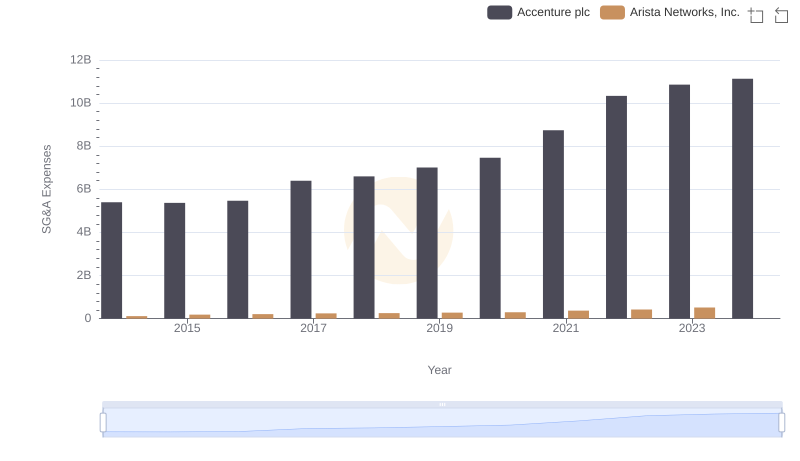Click the 0 y-axis label

coord(88,318)
